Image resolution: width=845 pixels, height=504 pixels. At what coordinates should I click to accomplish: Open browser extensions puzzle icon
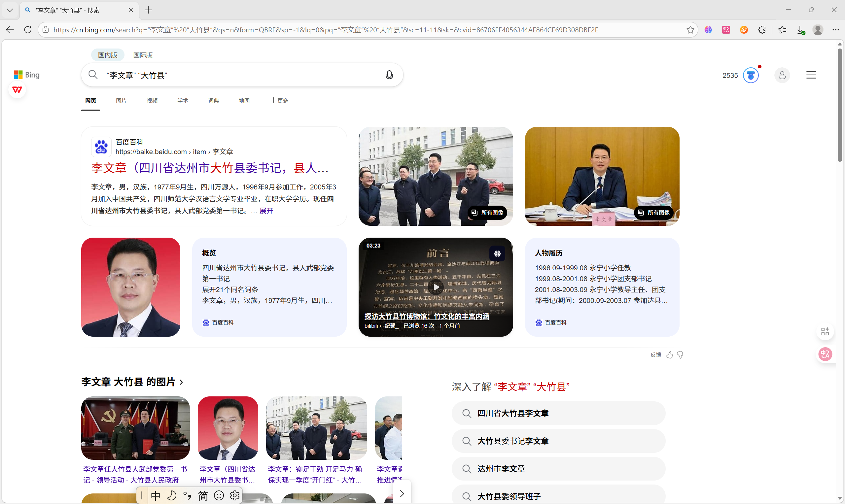[x=762, y=30]
